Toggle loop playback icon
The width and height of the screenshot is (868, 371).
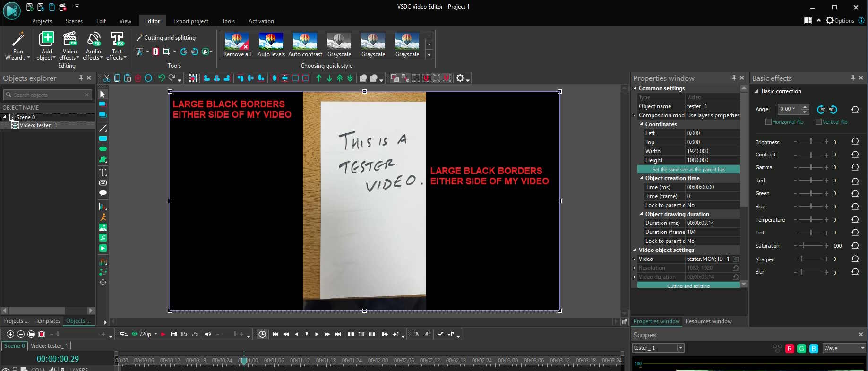pos(194,334)
